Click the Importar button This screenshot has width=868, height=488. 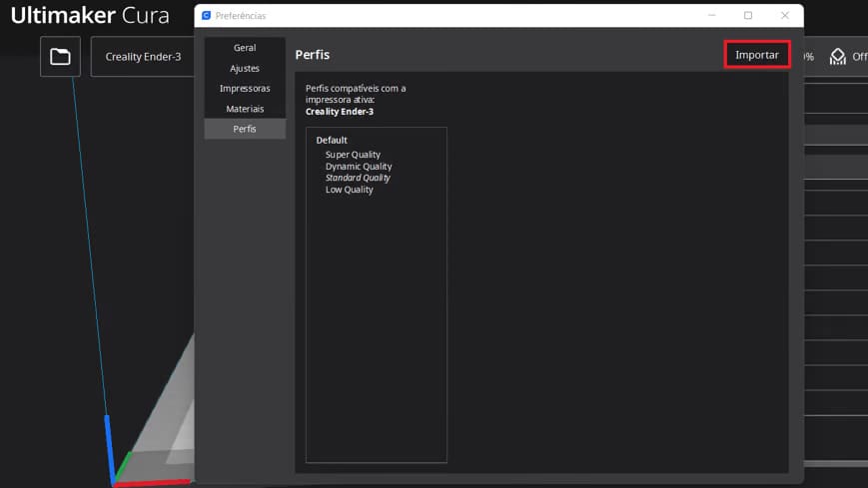point(757,55)
